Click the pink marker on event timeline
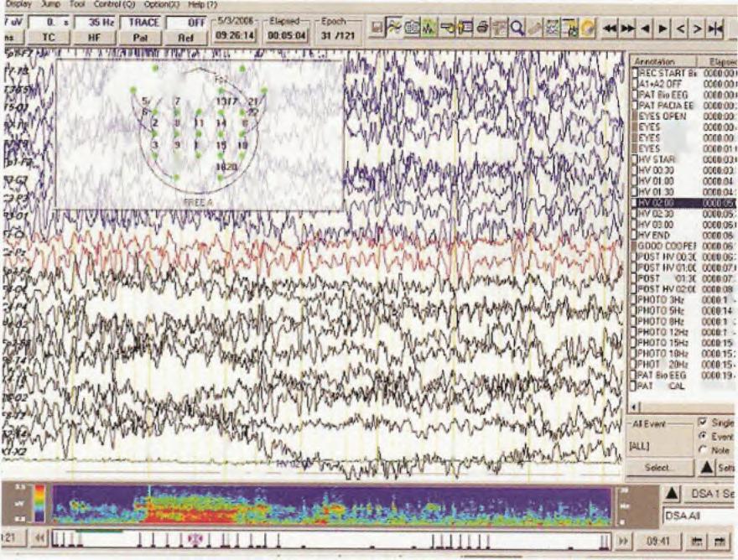This screenshot has width=738, height=560. click(195, 539)
